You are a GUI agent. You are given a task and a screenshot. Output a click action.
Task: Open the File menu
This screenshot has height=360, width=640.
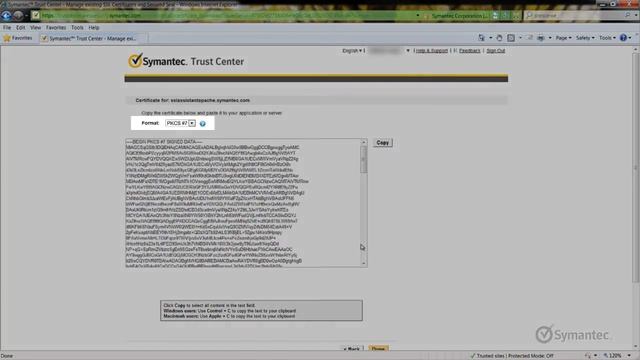(7, 28)
